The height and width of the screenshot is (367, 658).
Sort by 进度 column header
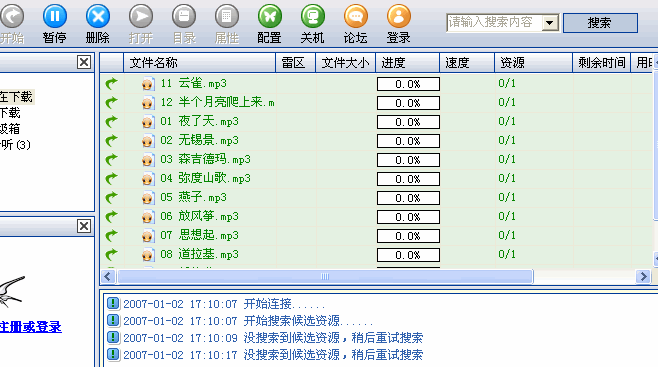coord(407,63)
